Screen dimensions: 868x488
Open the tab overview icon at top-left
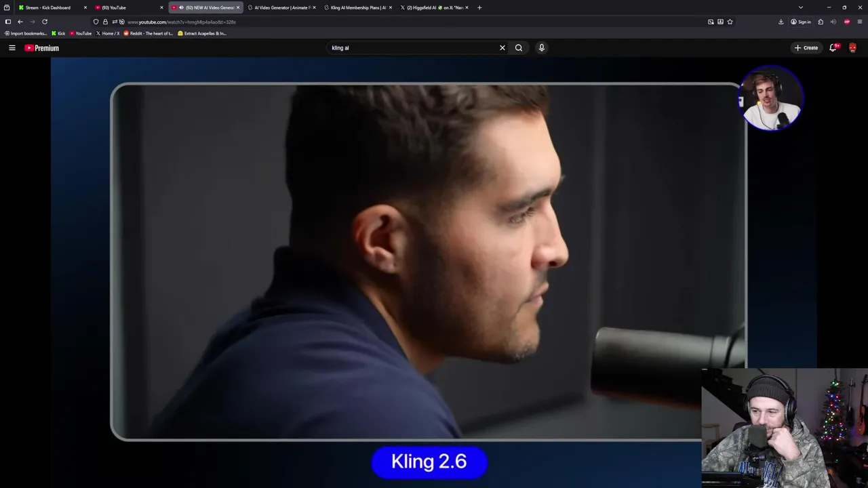coord(7,7)
